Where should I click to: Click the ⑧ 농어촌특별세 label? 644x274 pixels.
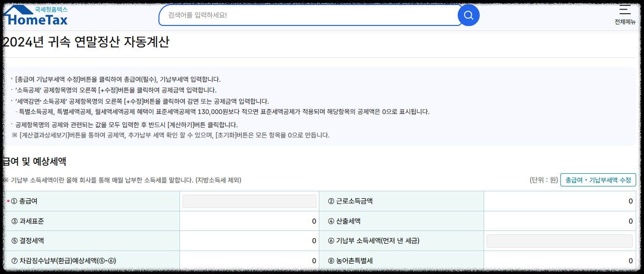(350, 261)
